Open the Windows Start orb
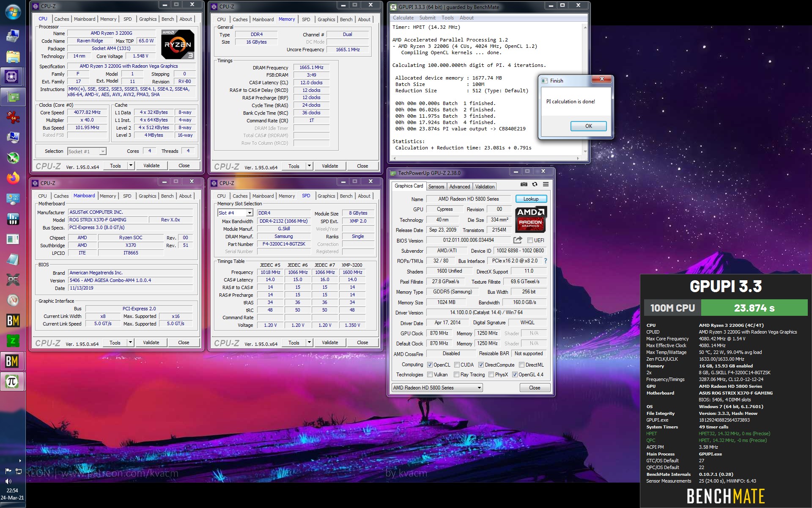812x508 pixels. (x=13, y=12)
